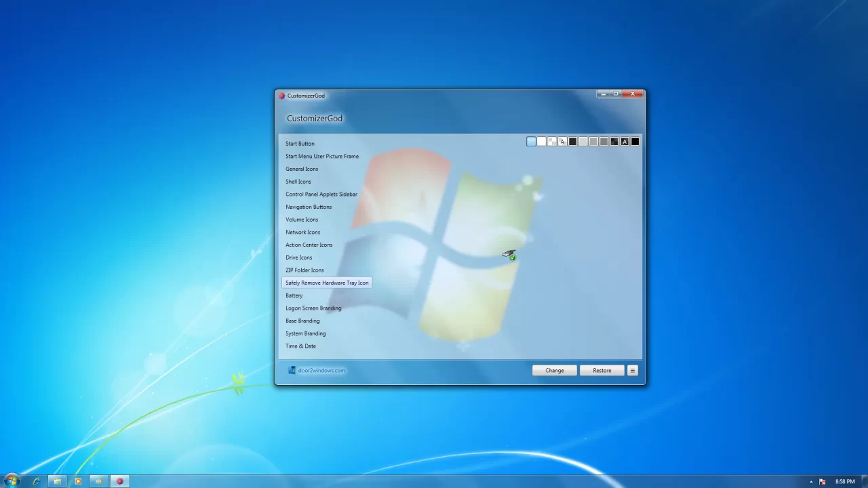Click the clock in the system tray
This screenshot has width=868, height=488.
click(x=844, y=481)
